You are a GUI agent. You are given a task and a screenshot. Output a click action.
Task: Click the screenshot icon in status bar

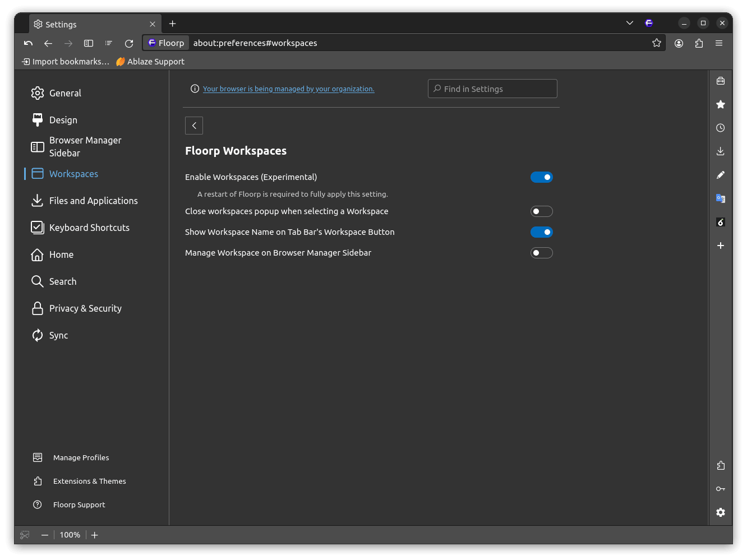[x=25, y=535]
